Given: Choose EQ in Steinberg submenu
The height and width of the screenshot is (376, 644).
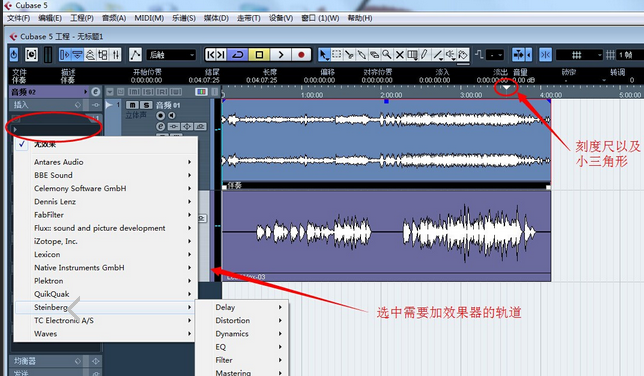Looking at the screenshot, I should pos(242,347).
